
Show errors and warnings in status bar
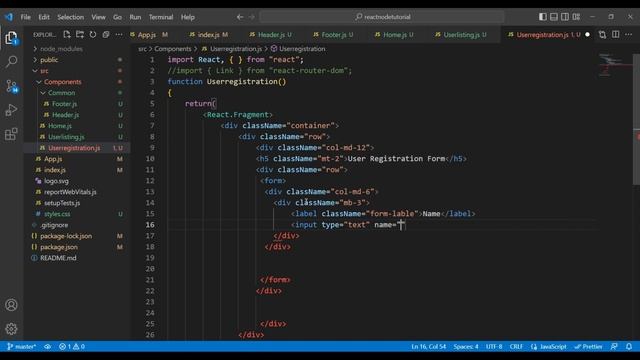click(71, 347)
